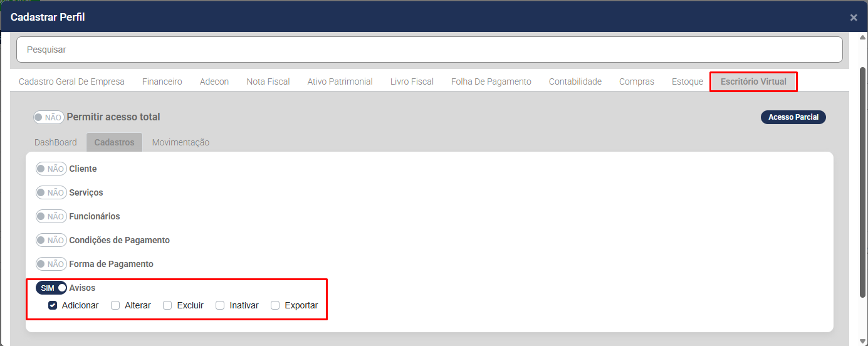Screen dimensions: 868x346
Task: Enable the Cliente permission toggle
Action: [51, 169]
